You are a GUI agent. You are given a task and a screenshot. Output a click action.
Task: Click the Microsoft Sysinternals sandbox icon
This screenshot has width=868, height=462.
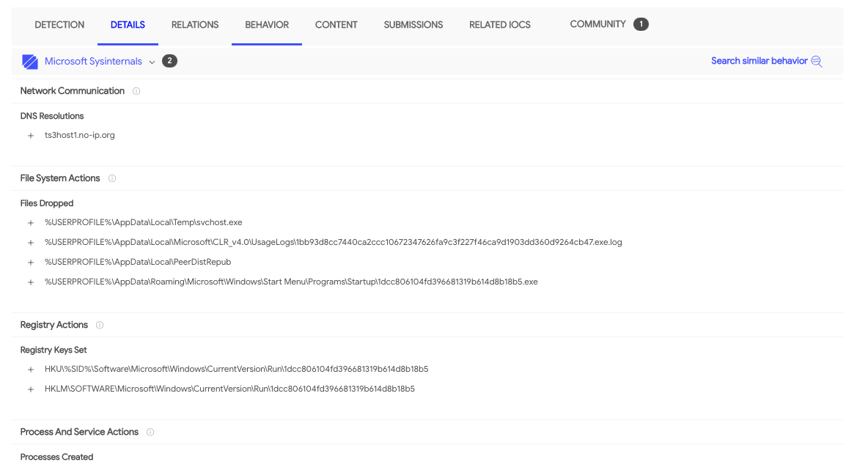click(29, 62)
